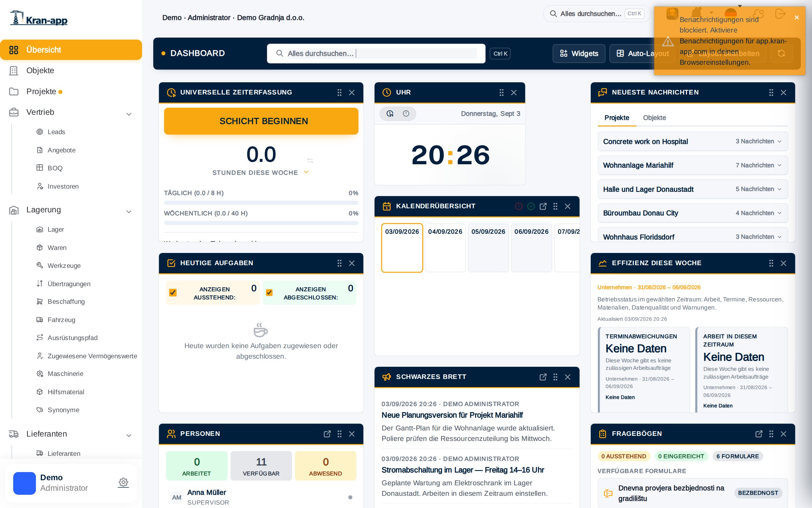Click the Täglich progress bar

261,203
